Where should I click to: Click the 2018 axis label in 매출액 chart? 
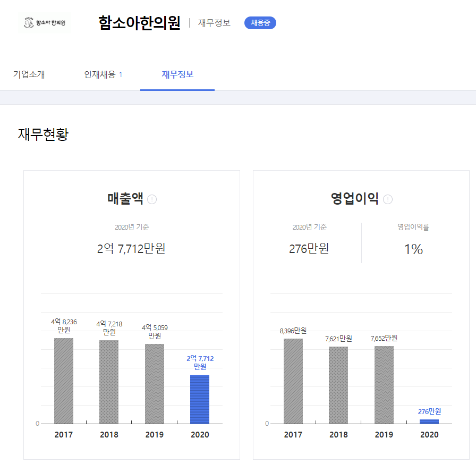coord(109,435)
